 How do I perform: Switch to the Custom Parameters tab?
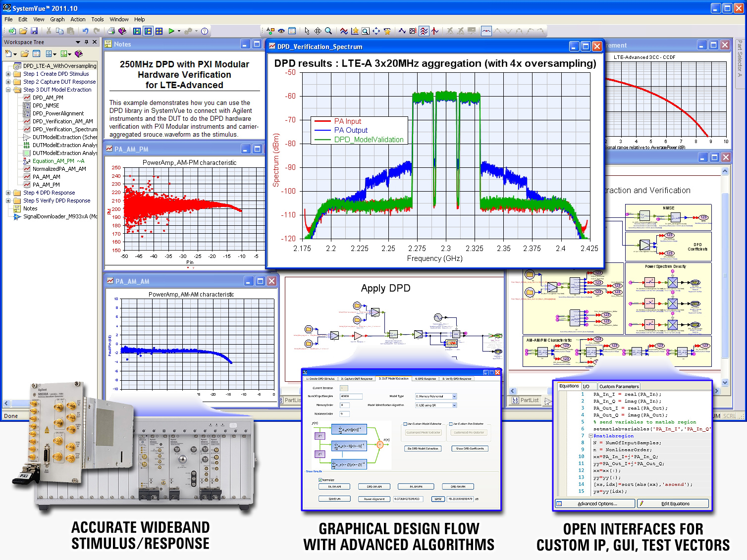pos(619,386)
